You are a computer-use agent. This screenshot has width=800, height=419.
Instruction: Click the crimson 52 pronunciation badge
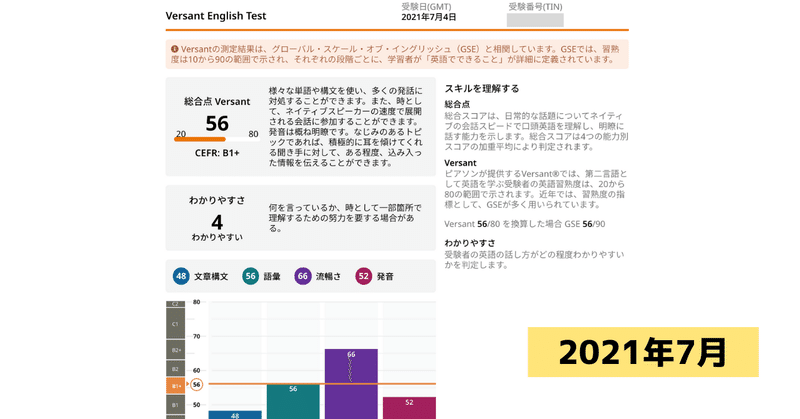point(363,276)
